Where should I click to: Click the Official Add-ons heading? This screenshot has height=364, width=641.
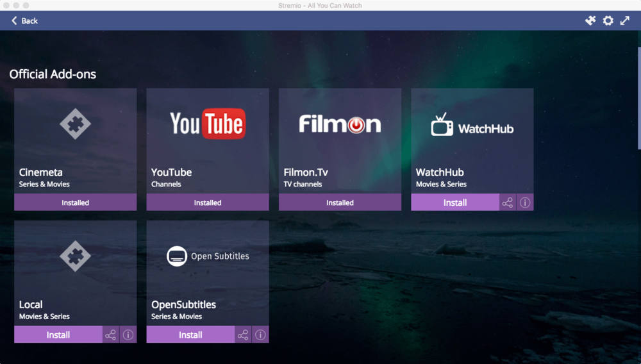click(53, 74)
